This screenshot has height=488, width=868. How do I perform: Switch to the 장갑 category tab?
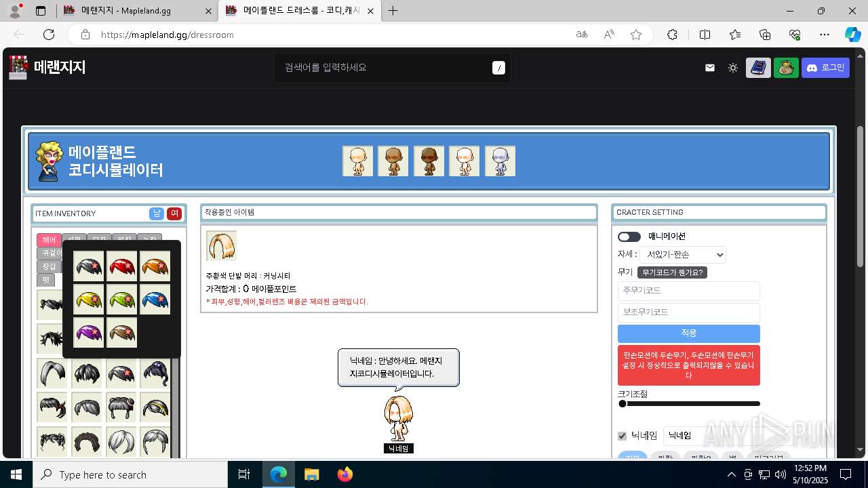pos(49,266)
